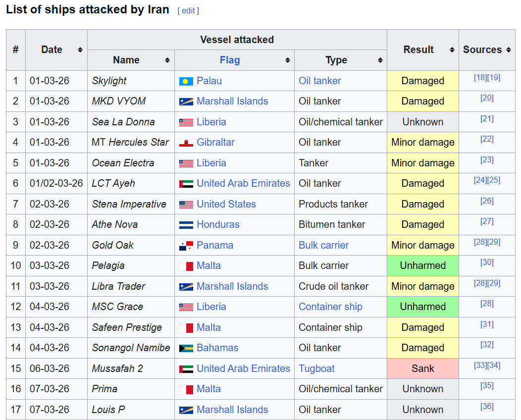Viewport: 521px width, 420px height.
Task: Click the United States flag icon
Action: (x=186, y=205)
